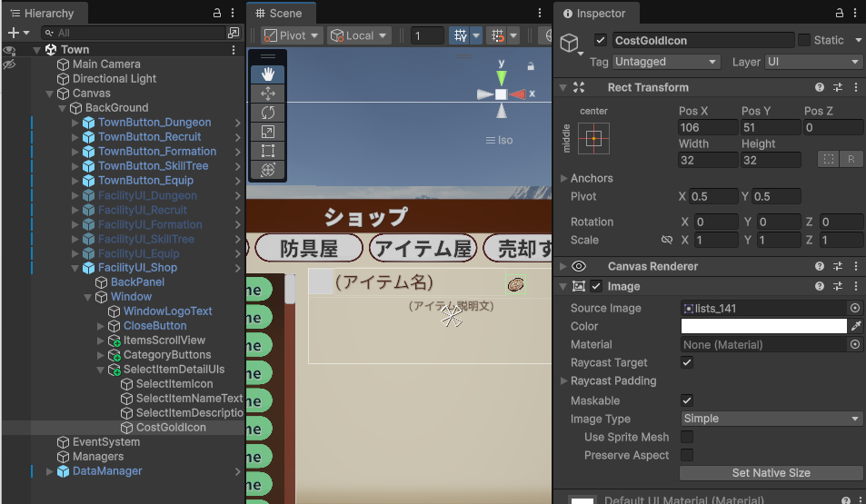Toggle the Static checkbox
This screenshot has width=866, height=504.
point(804,40)
